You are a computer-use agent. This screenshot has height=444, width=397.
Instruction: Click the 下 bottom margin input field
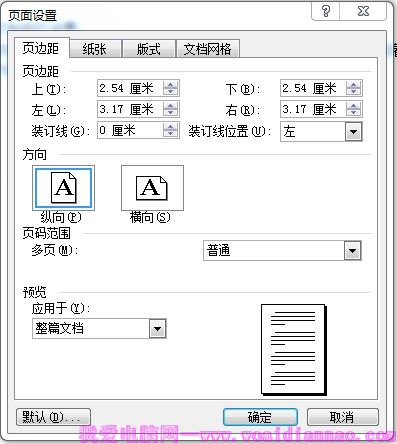(313, 88)
